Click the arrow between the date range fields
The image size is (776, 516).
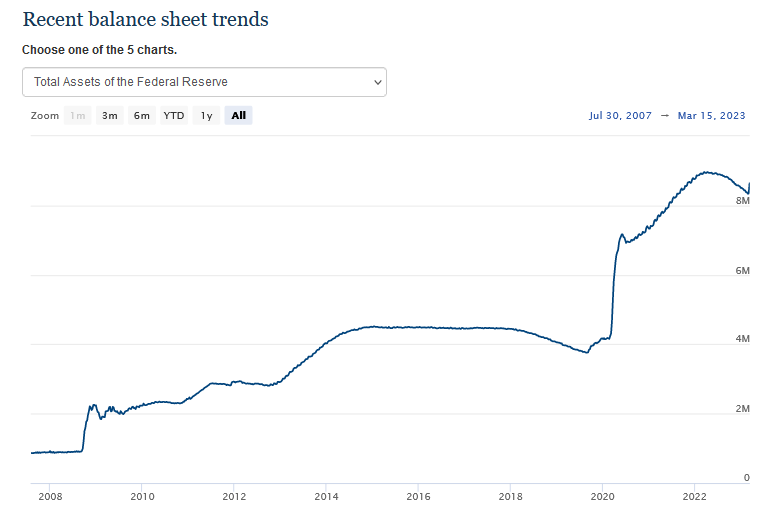point(663,116)
